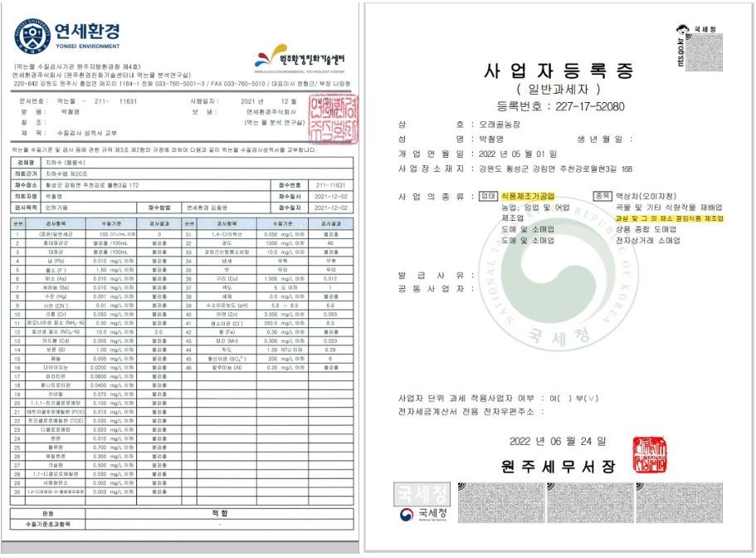Click the red seal beside 원주세무서장
The height and width of the screenshot is (558, 756).
[x=650, y=454]
